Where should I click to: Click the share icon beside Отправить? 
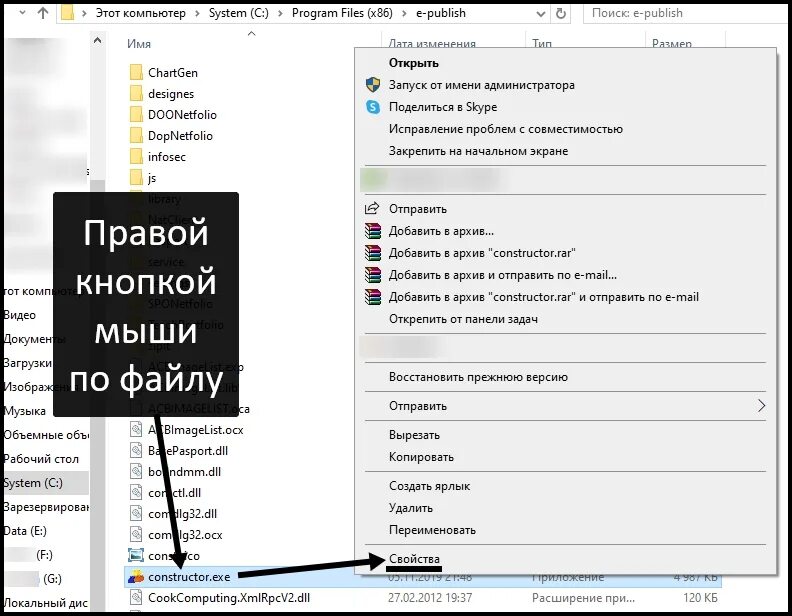tap(372, 208)
